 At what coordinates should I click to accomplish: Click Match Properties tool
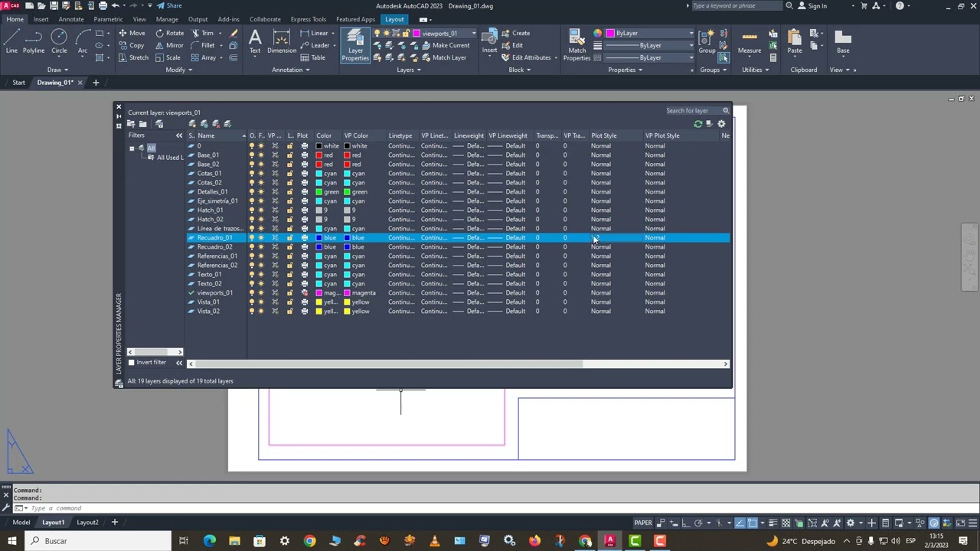pos(577,45)
